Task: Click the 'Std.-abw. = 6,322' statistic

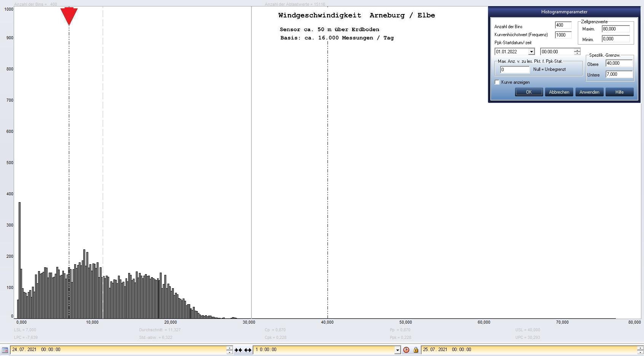Action: [x=156, y=338]
